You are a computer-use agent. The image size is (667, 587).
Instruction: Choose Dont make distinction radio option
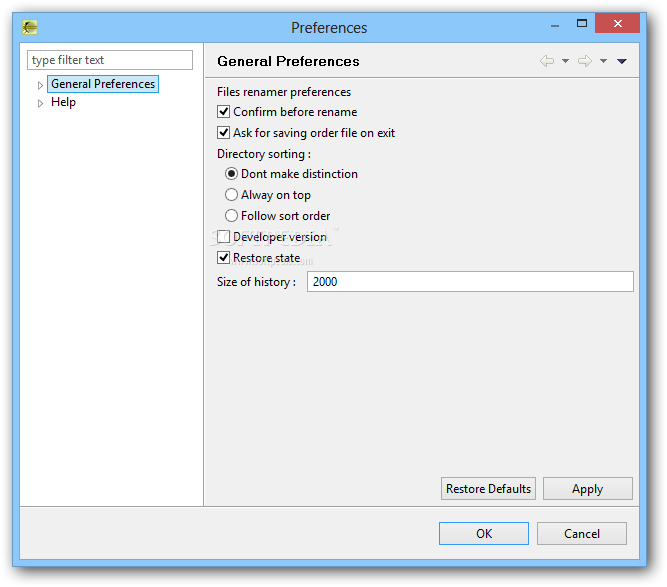(x=231, y=174)
